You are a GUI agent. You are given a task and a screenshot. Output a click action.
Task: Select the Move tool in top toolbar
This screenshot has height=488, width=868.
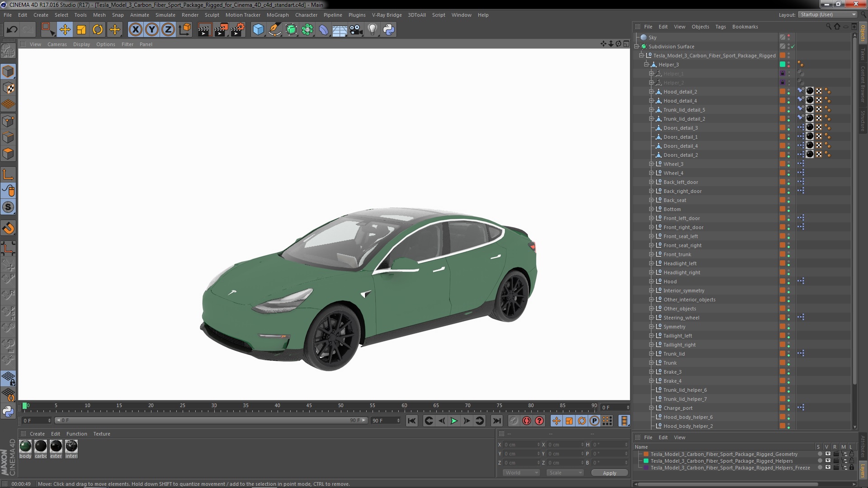tap(65, 30)
